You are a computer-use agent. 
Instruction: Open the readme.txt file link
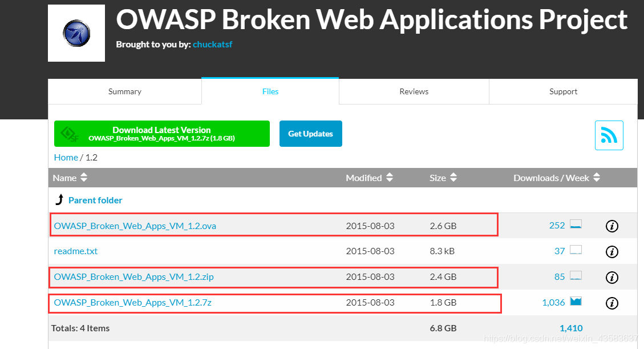pyautogui.click(x=75, y=251)
